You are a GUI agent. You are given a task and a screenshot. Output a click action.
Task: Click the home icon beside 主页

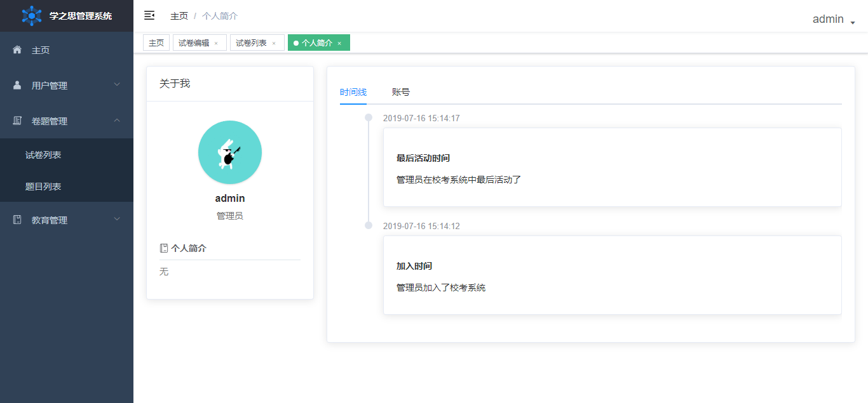(x=17, y=50)
